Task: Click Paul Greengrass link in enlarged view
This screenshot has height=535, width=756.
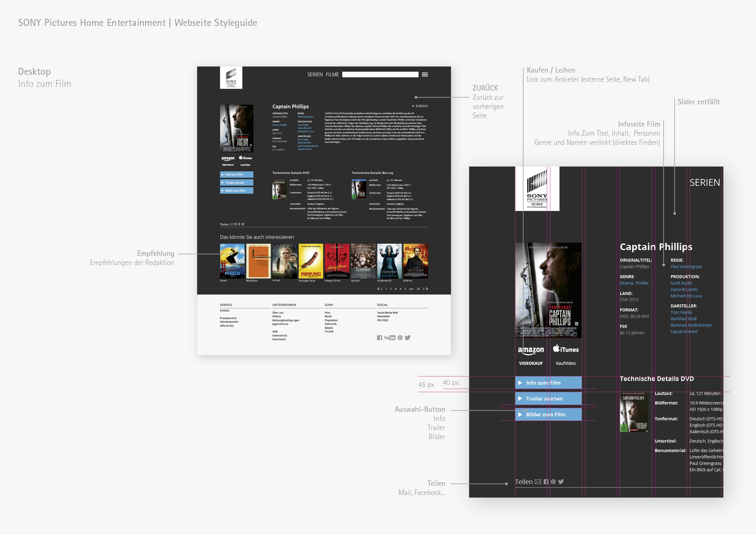Action: coord(686,267)
